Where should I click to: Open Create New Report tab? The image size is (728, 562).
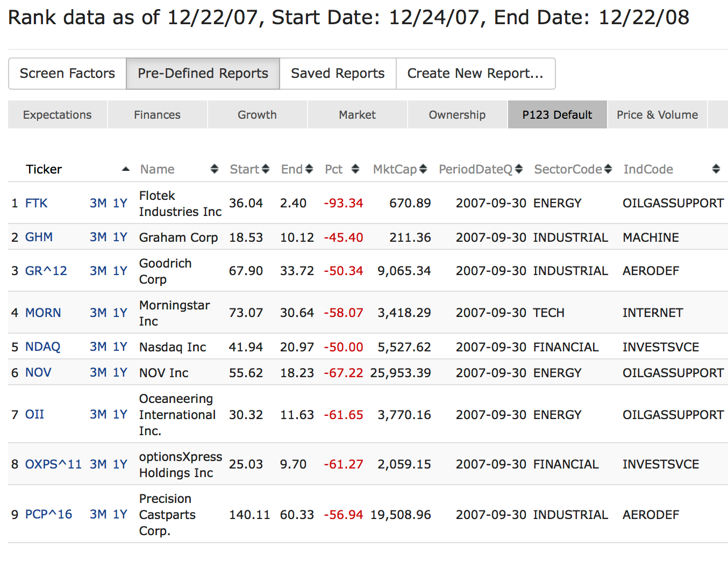(475, 74)
